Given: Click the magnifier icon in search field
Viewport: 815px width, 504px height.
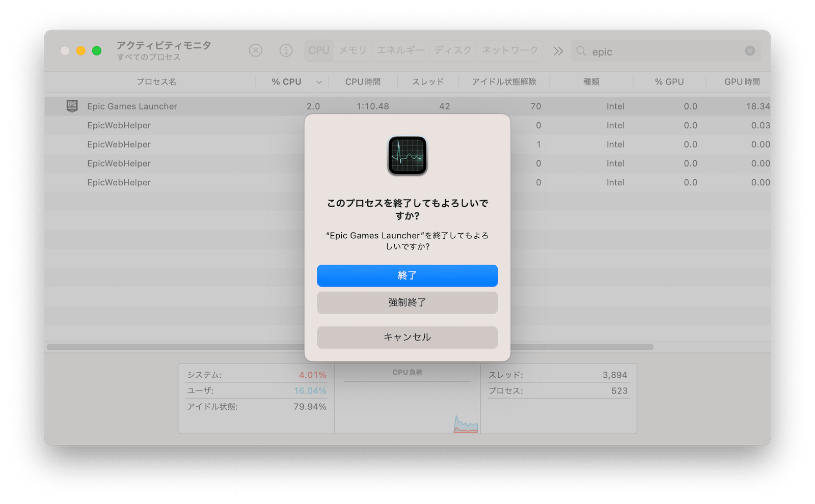Looking at the screenshot, I should [x=581, y=51].
